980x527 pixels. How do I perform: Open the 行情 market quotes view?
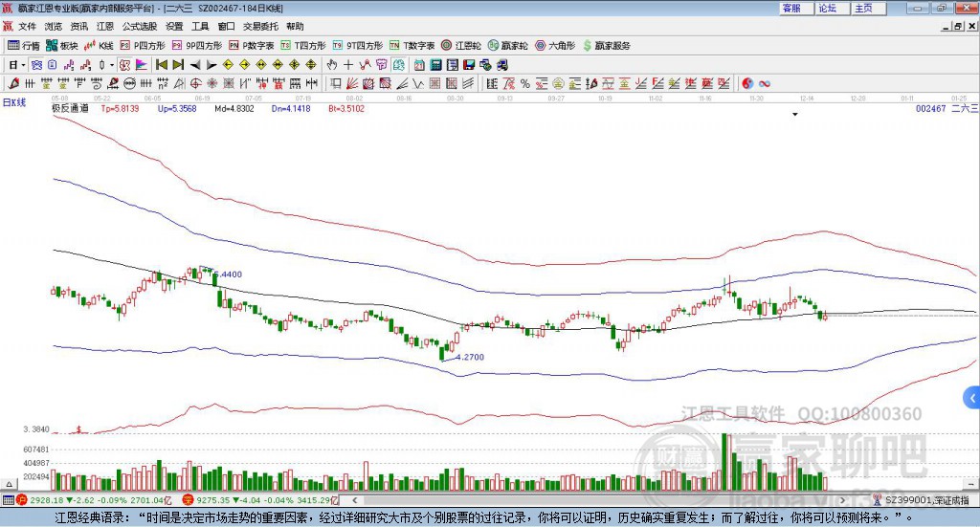pos(24,46)
